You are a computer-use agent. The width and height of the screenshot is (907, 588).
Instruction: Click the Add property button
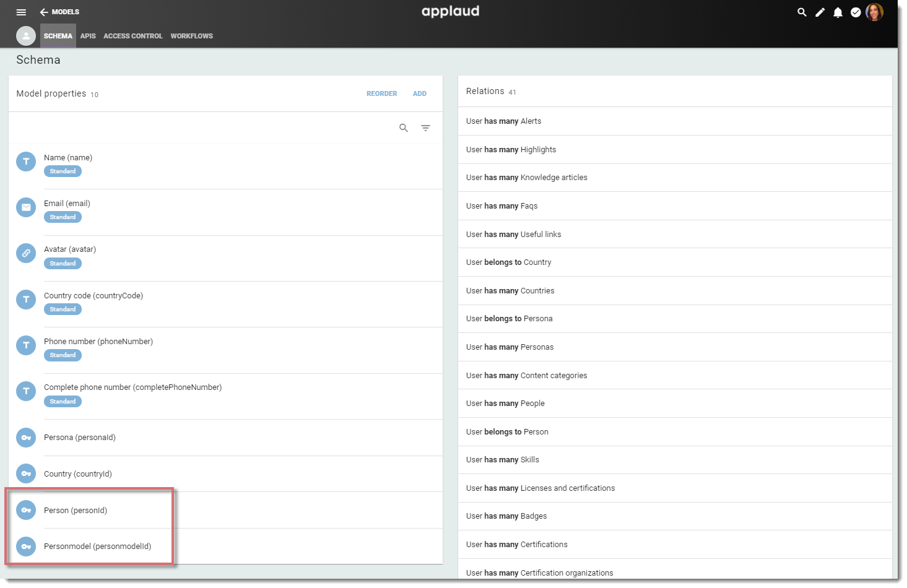click(x=419, y=93)
